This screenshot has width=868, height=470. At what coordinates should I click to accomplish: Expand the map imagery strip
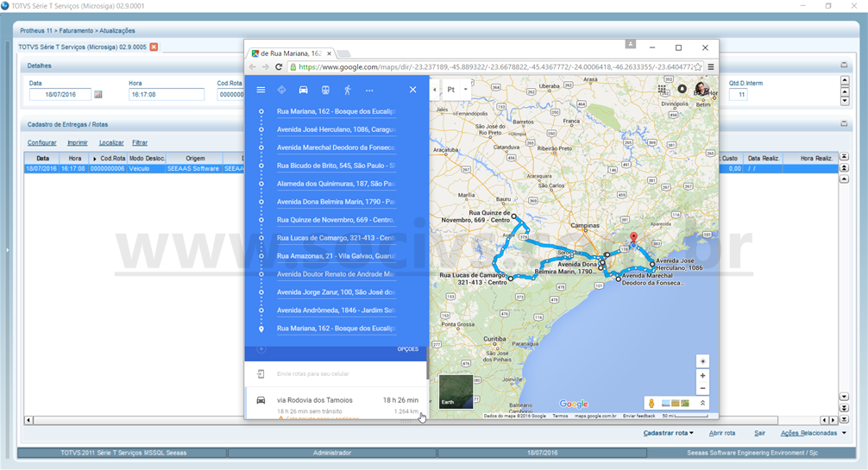[x=702, y=403]
